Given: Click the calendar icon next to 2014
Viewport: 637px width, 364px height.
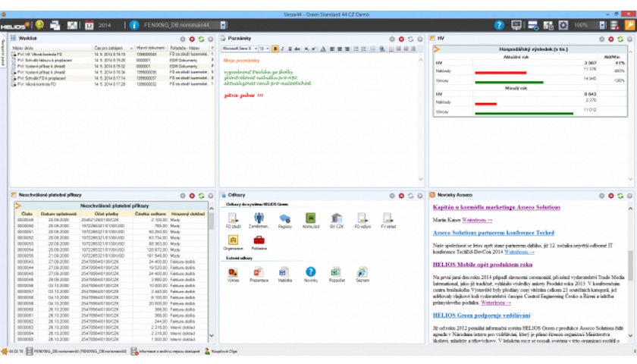Looking at the screenshot, I should (x=89, y=25).
